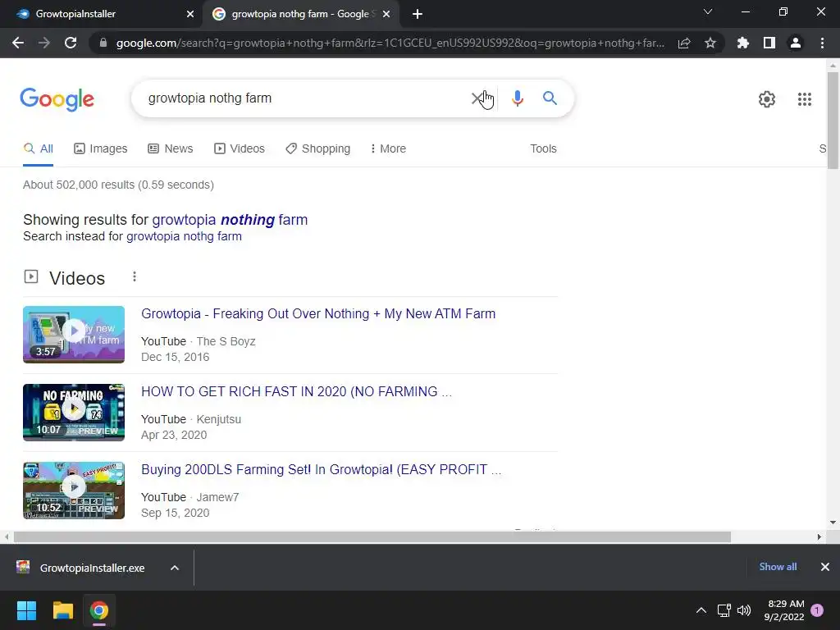Click the Chrome taskbar icon

(x=99, y=610)
